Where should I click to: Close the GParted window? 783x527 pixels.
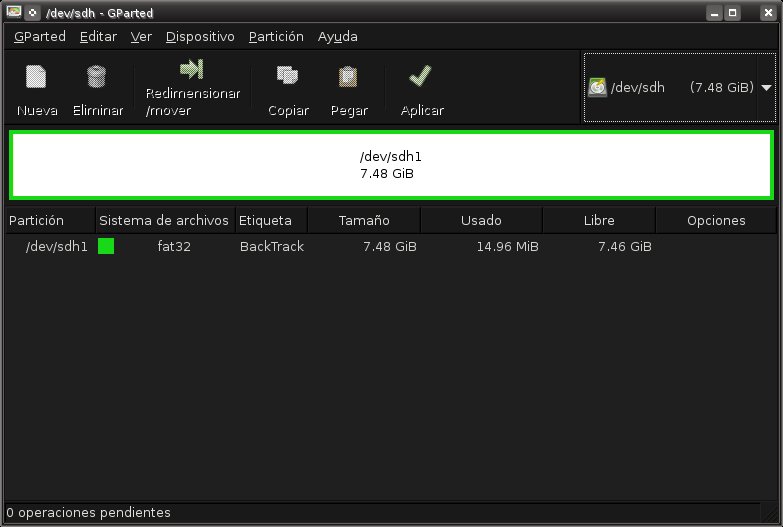pos(768,13)
